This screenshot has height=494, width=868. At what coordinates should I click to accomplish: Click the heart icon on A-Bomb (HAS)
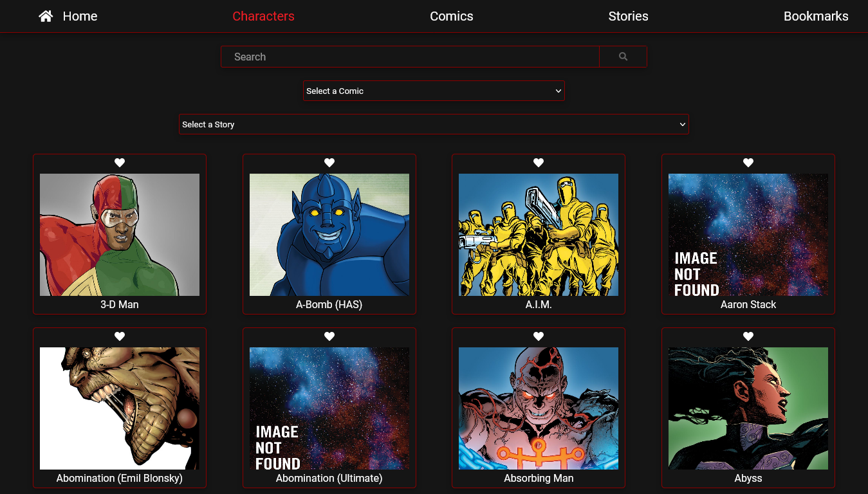coord(329,163)
